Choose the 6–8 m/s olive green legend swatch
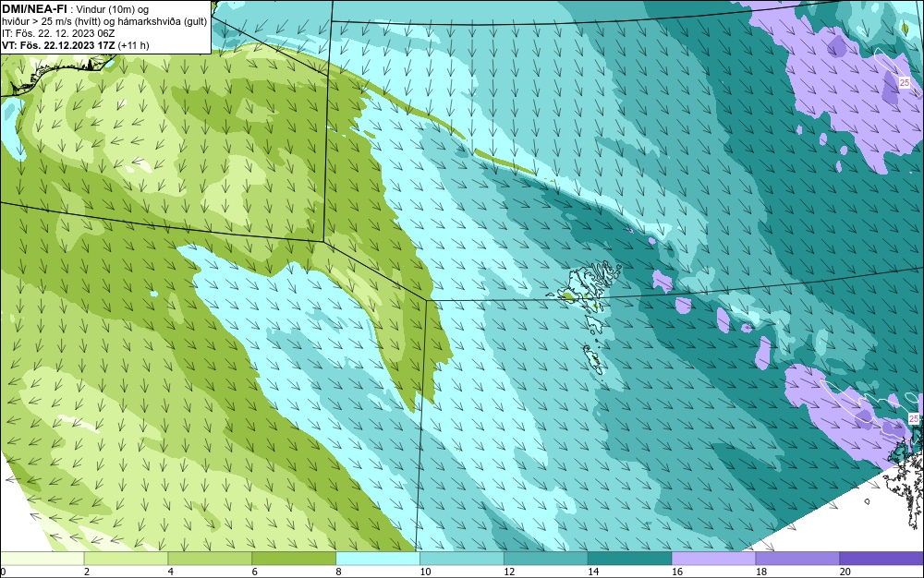Viewport: 924px width, 578px height. tap(294, 558)
